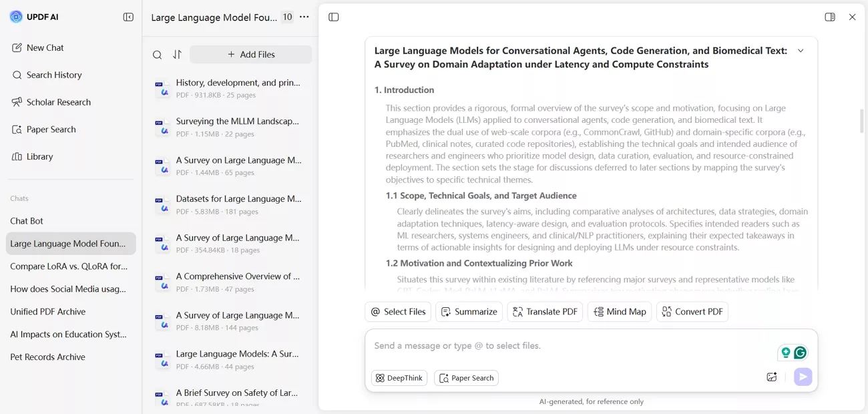
Task: Click the Grammarly icon in the input box
Action: 800,352
